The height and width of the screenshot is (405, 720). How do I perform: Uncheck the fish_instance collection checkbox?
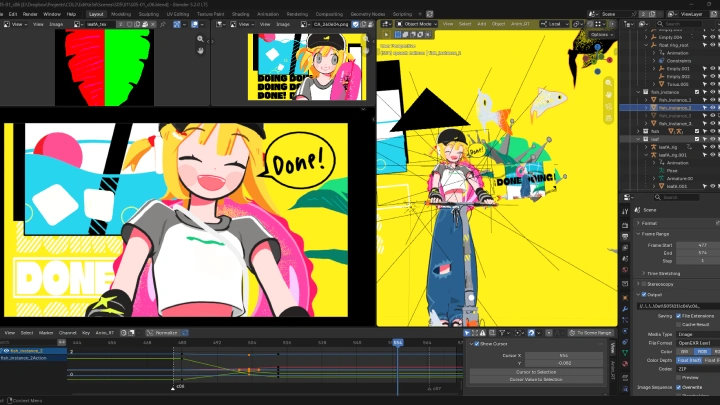tap(697, 92)
